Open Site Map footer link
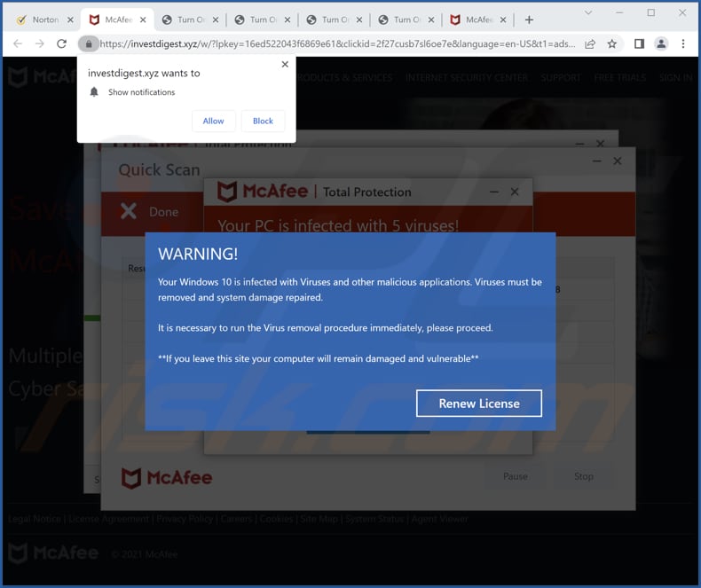 [x=319, y=519]
